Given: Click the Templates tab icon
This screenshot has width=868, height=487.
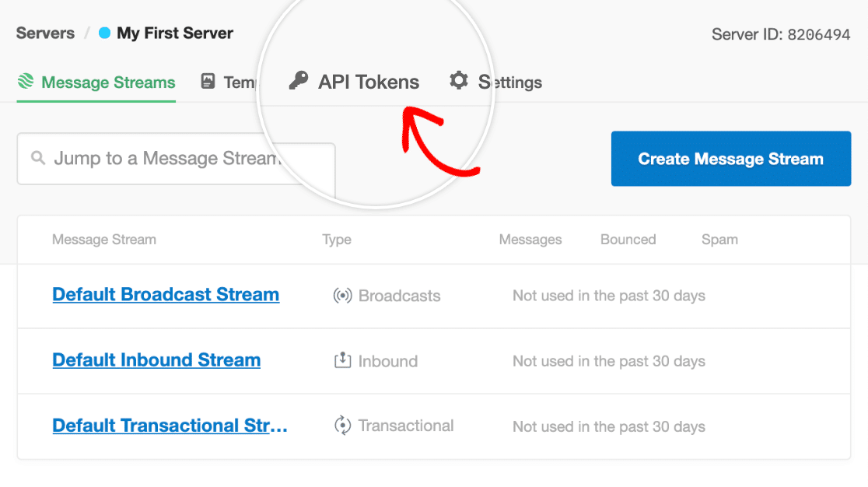Looking at the screenshot, I should [208, 82].
